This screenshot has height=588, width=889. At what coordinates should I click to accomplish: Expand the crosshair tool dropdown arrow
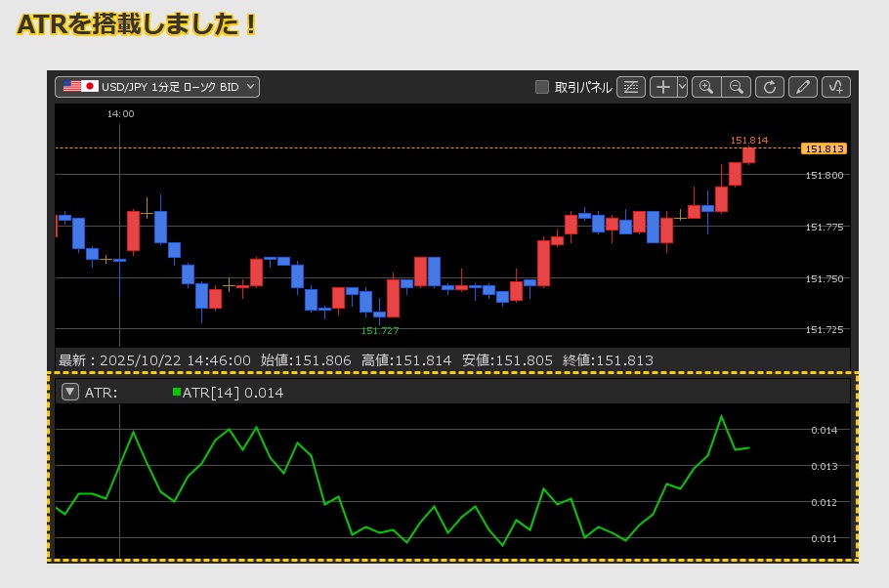[682, 87]
